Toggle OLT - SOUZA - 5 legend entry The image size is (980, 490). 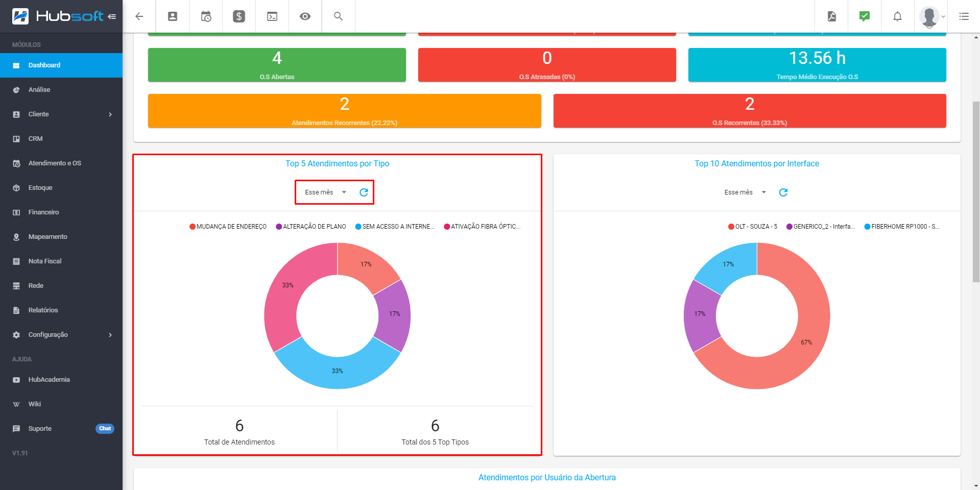click(753, 226)
